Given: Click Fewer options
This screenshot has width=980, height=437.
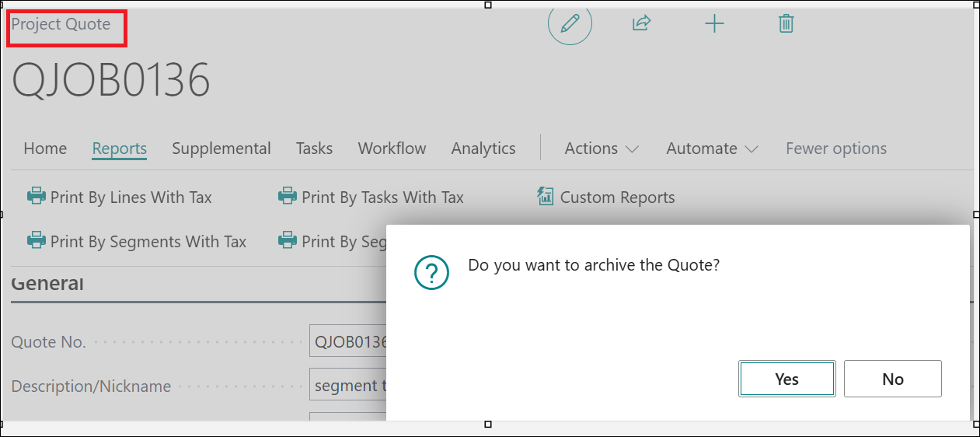Looking at the screenshot, I should (x=836, y=149).
